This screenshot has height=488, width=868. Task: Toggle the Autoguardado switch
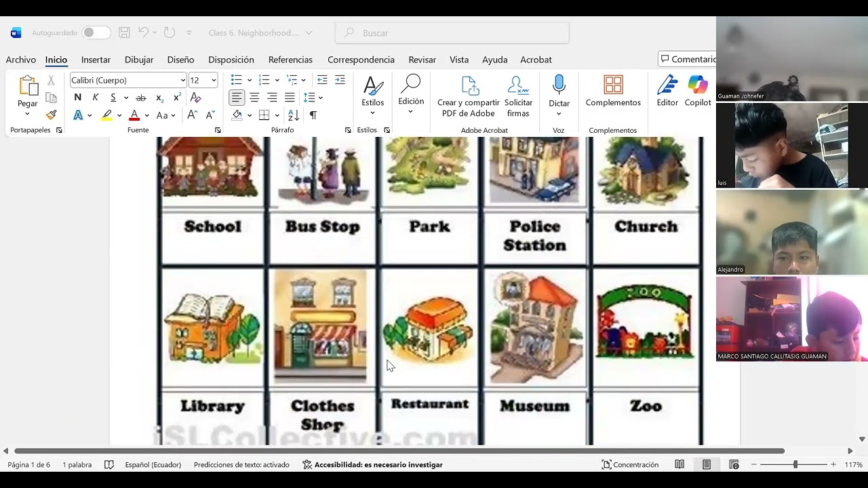coord(96,33)
